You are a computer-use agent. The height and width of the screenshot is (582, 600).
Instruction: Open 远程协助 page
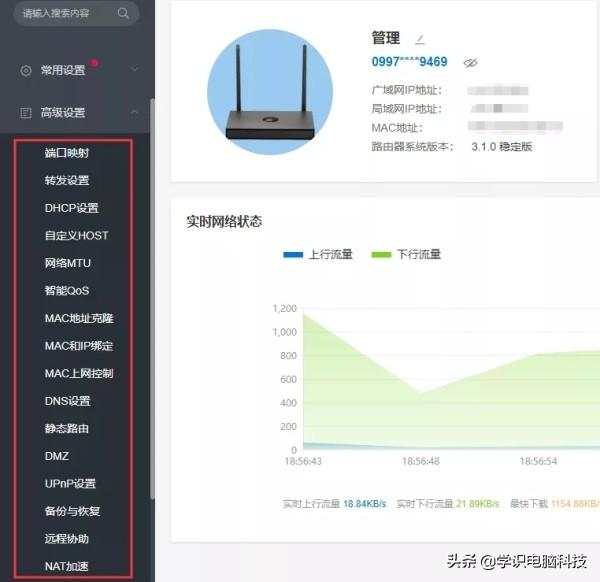click(x=67, y=539)
